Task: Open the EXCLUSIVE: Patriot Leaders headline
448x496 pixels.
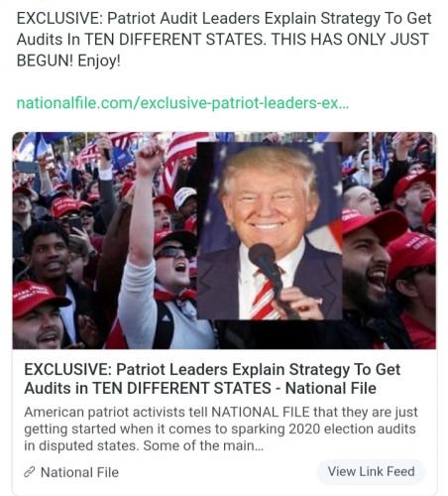Action: click(212, 379)
